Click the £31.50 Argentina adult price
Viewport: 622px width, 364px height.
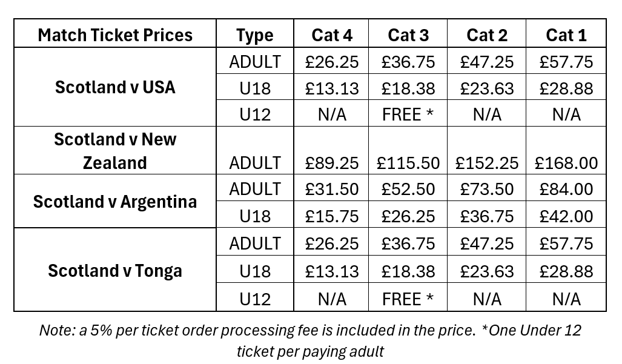coord(332,189)
